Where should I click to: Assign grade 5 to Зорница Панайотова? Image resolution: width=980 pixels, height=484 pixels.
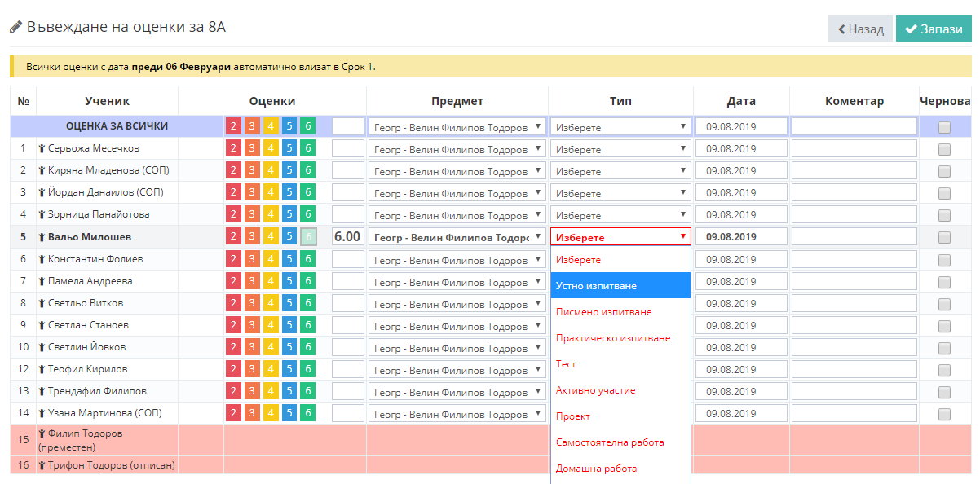(289, 214)
